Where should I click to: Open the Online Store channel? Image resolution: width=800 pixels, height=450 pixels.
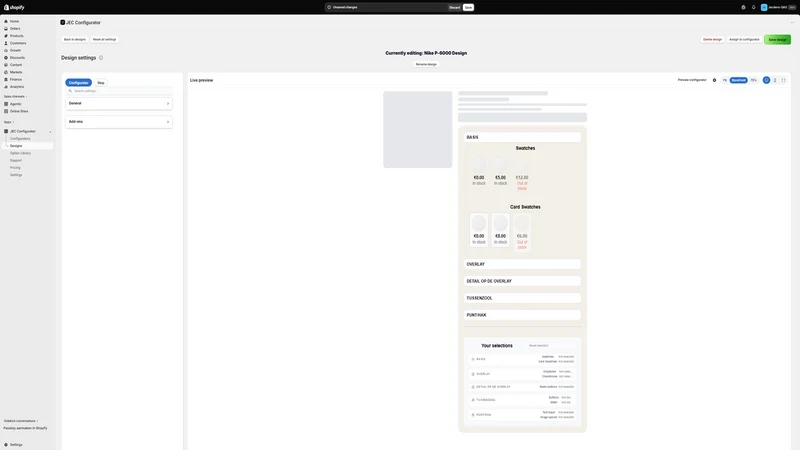pos(19,111)
